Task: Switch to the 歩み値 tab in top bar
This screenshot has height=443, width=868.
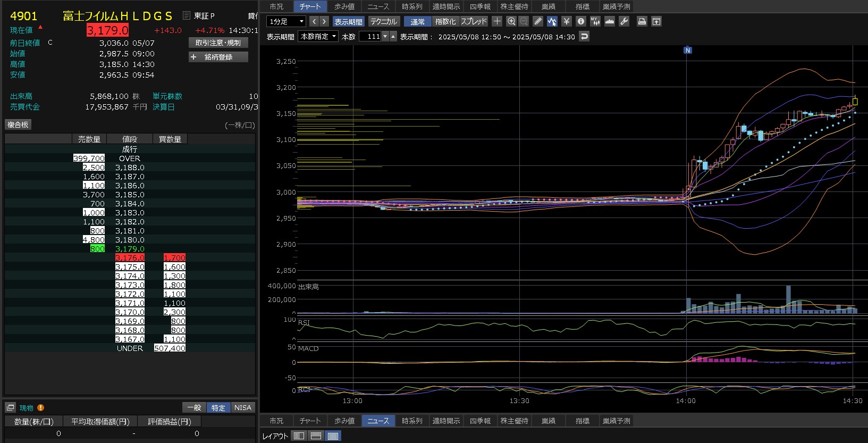Action: [344, 6]
